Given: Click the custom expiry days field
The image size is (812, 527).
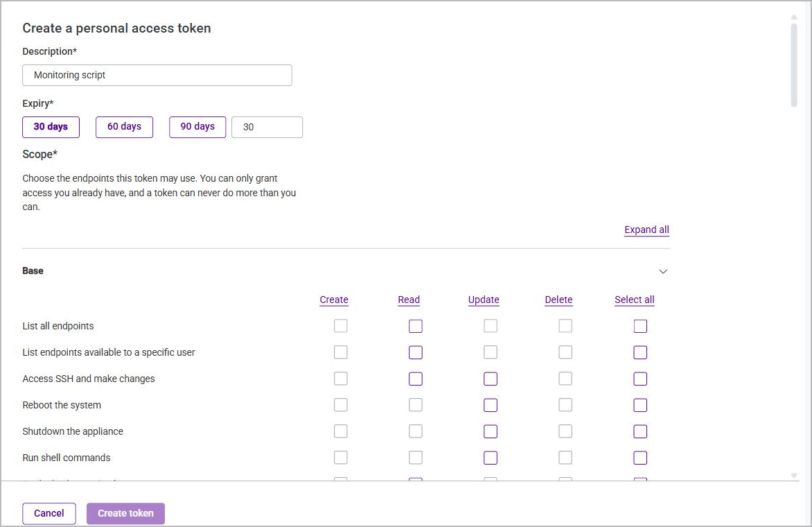Looking at the screenshot, I should 267,127.
